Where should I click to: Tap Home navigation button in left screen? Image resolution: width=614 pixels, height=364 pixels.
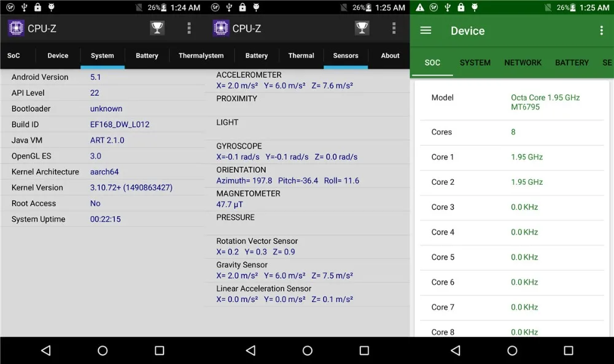click(x=103, y=350)
